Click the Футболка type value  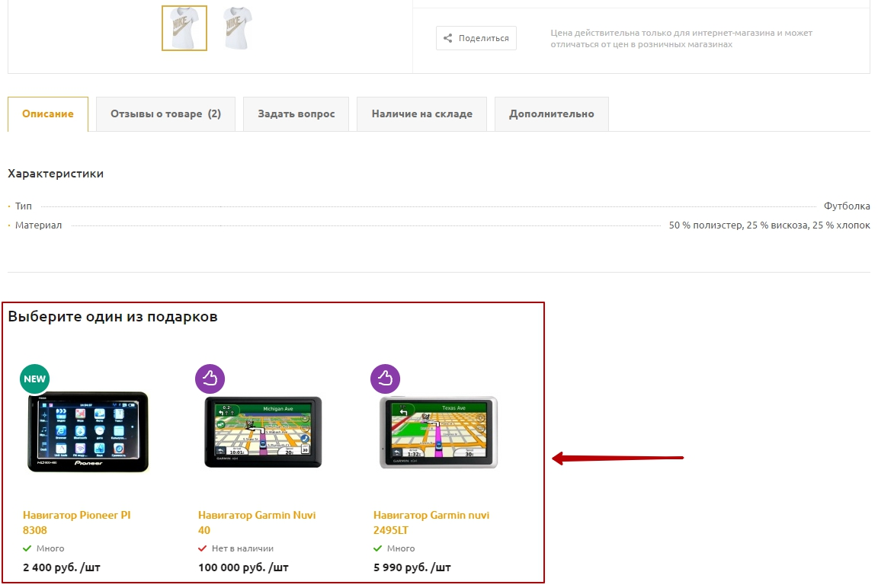pos(847,206)
